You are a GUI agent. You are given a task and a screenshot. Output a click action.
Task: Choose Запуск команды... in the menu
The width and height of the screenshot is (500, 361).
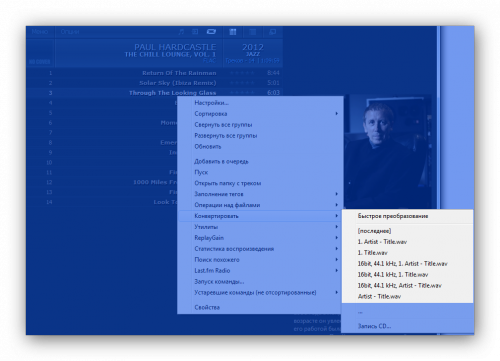pyautogui.click(x=260, y=282)
